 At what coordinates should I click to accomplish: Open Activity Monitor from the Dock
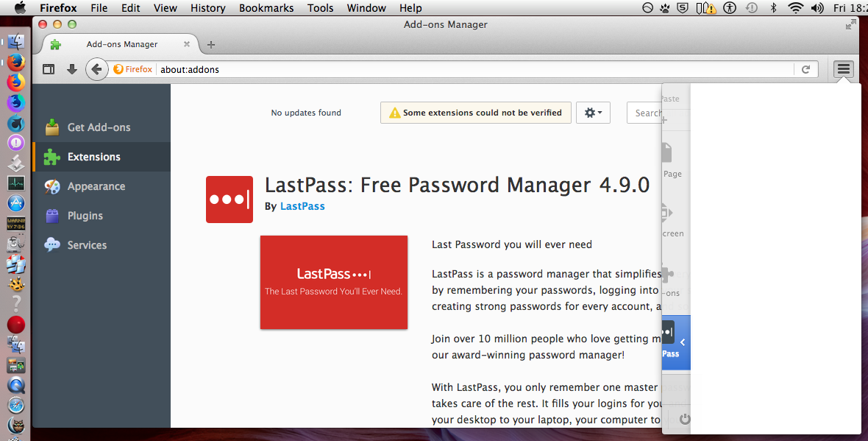(x=16, y=183)
